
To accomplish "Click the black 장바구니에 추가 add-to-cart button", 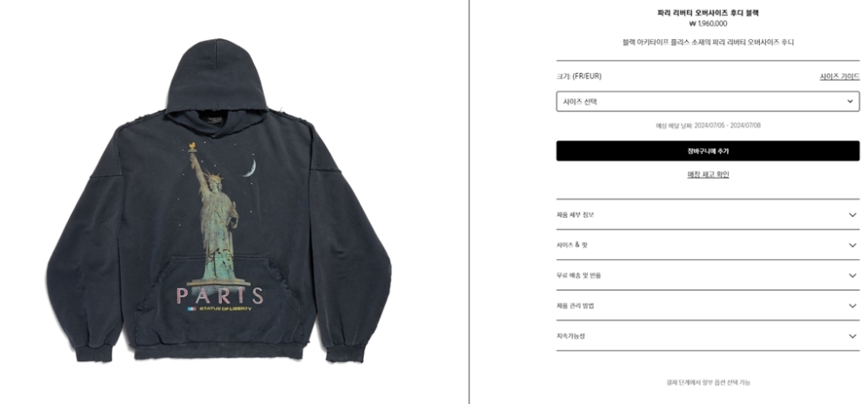I will 708,151.
